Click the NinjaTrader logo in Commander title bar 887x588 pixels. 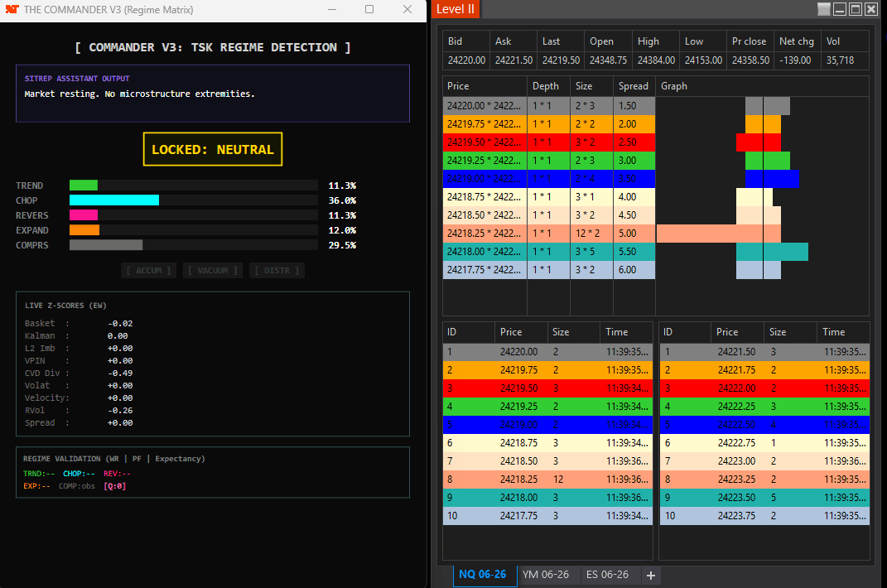point(12,10)
